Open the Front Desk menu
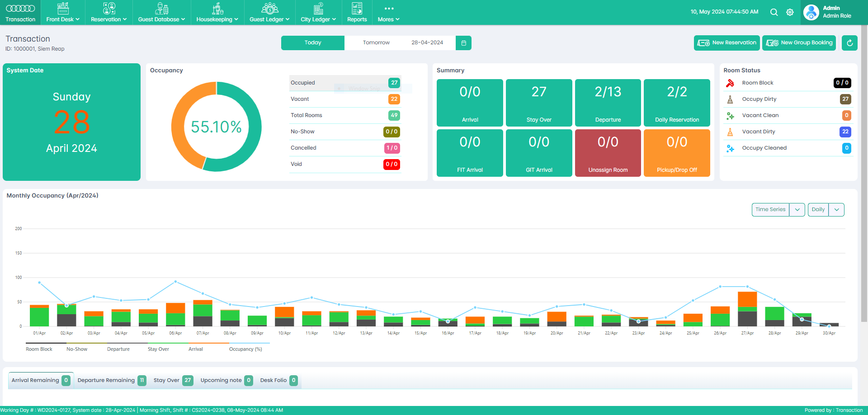 tap(63, 13)
